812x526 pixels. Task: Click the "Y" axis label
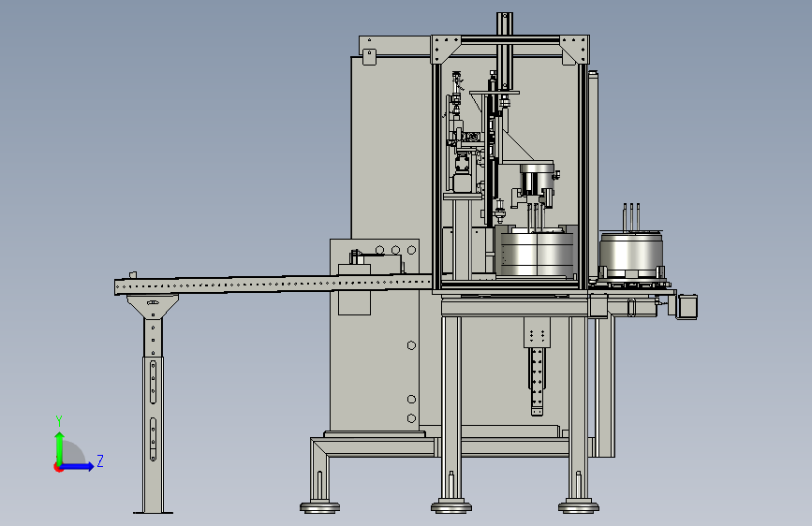point(59,421)
